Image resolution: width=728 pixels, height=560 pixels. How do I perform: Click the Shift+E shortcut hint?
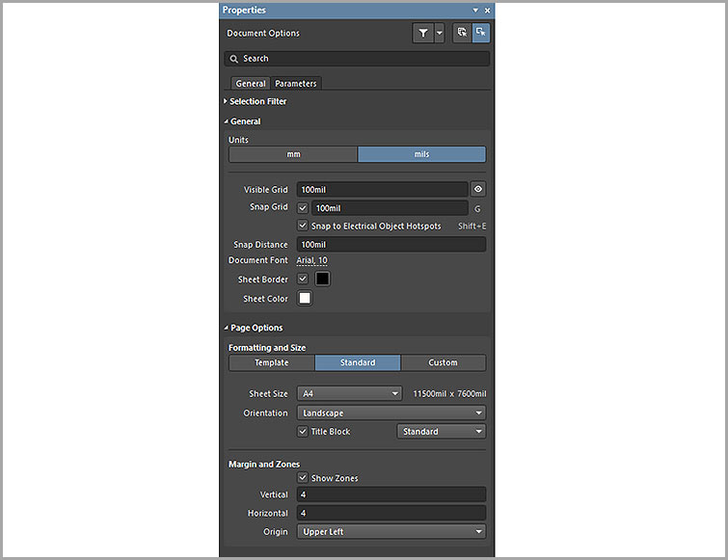point(472,226)
